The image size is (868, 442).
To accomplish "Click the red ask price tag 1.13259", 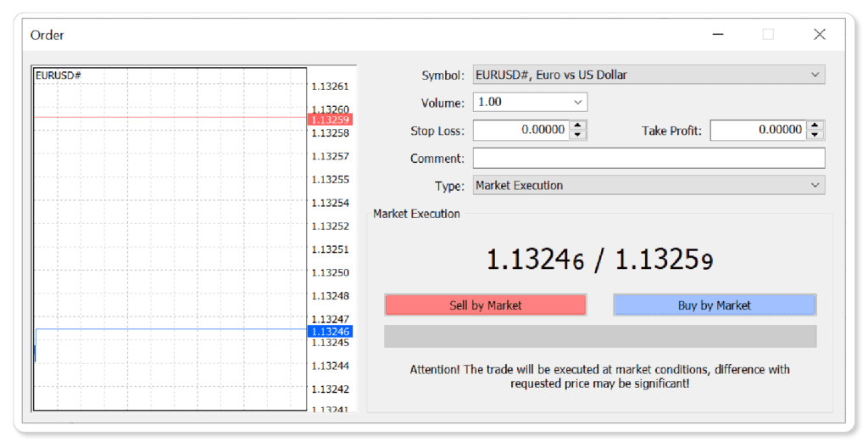I will click(x=330, y=120).
